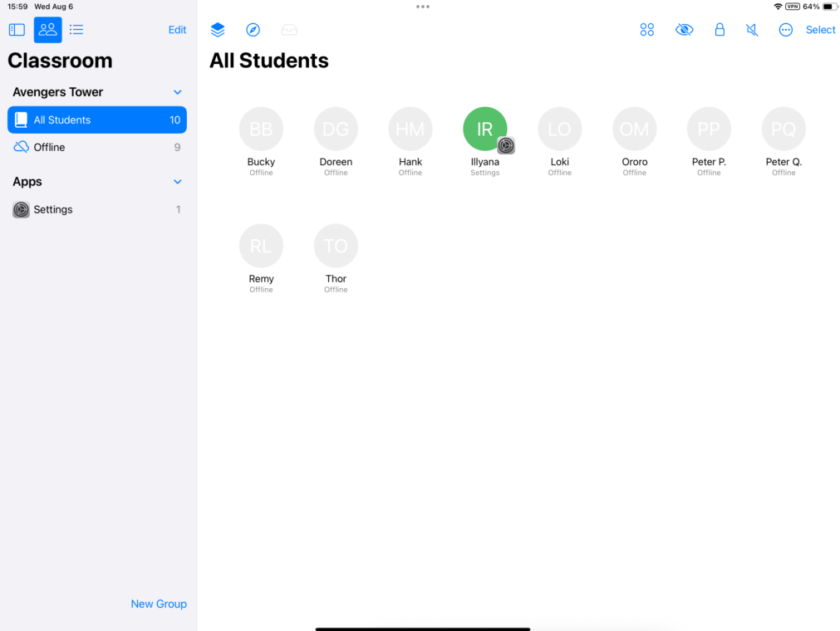The width and height of the screenshot is (840, 631).
Task: Select the Settings app group
Action: (97, 209)
